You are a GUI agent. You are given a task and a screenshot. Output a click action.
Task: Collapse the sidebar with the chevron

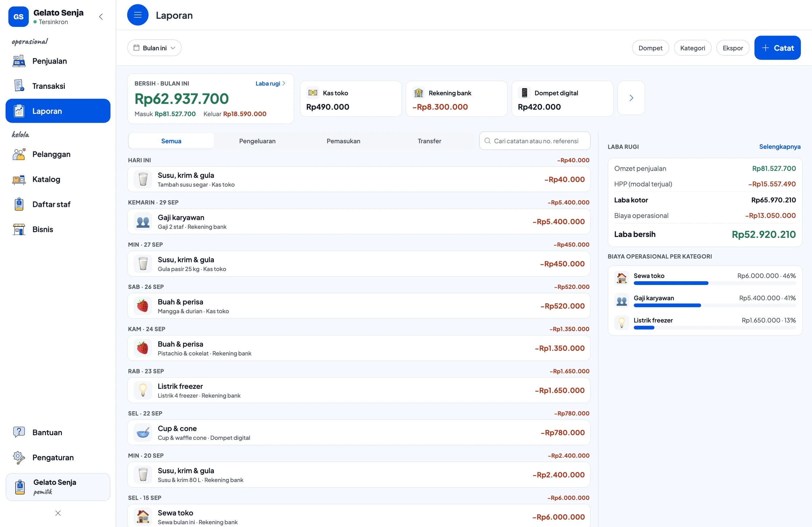tap(101, 17)
